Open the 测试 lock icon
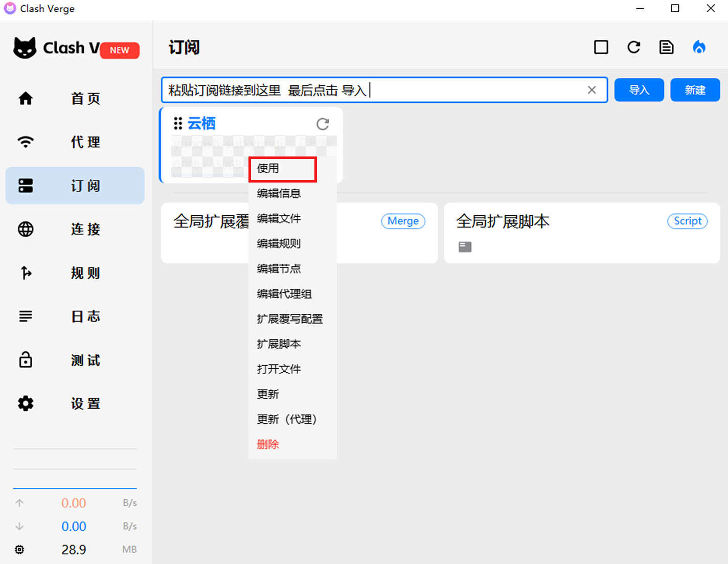Image resolution: width=728 pixels, height=564 pixels. coord(26,360)
